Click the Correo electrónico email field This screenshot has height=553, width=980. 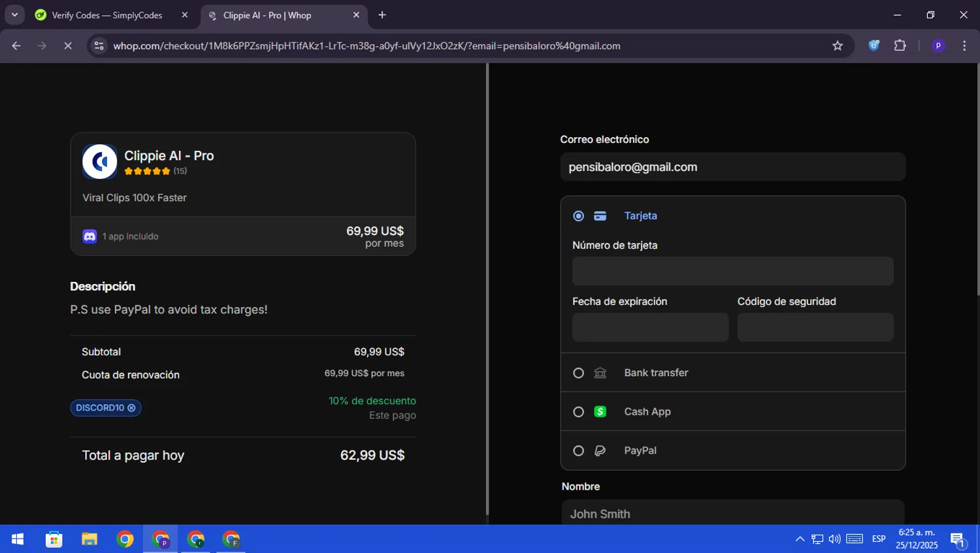[732, 167]
